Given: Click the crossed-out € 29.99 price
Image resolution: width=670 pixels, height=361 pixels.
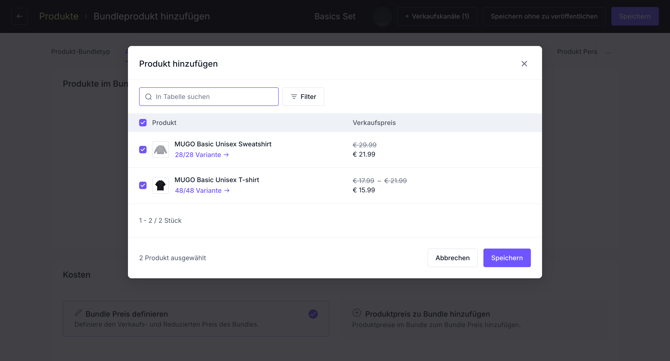Looking at the screenshot, I should tap(364, 145).
